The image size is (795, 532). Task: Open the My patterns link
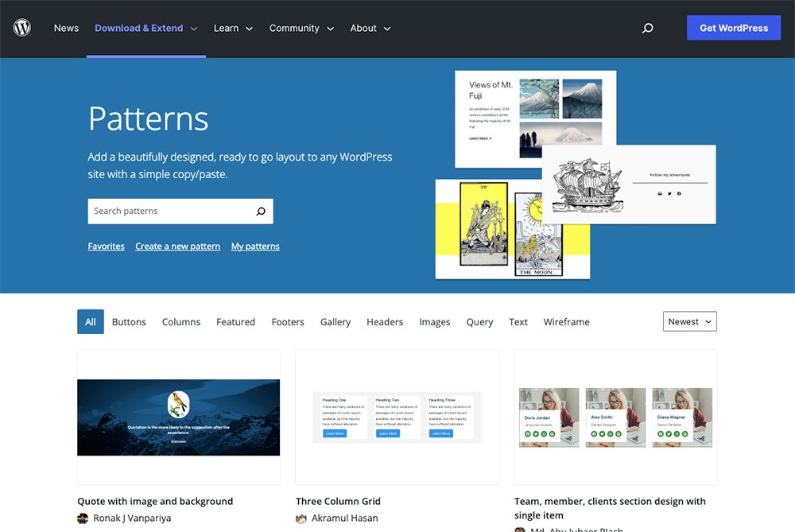click(x=255, y=246)
